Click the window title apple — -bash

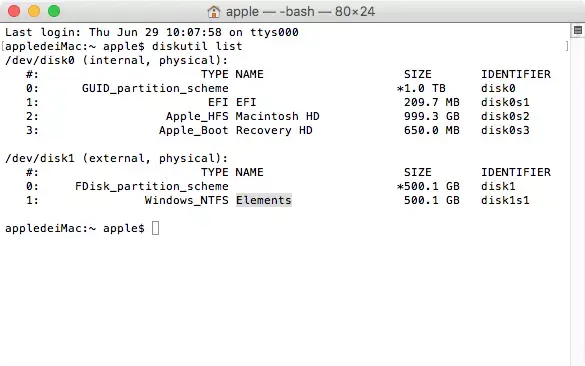point(300,12)
